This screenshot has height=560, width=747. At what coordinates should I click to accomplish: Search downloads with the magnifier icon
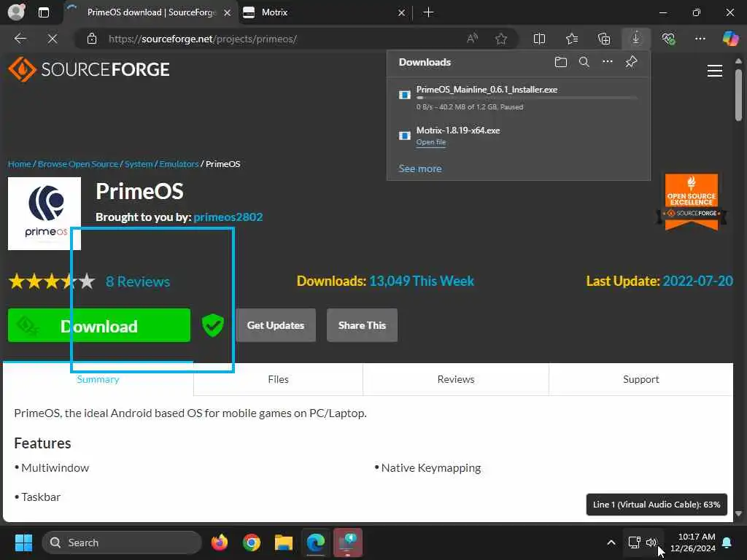584,62
